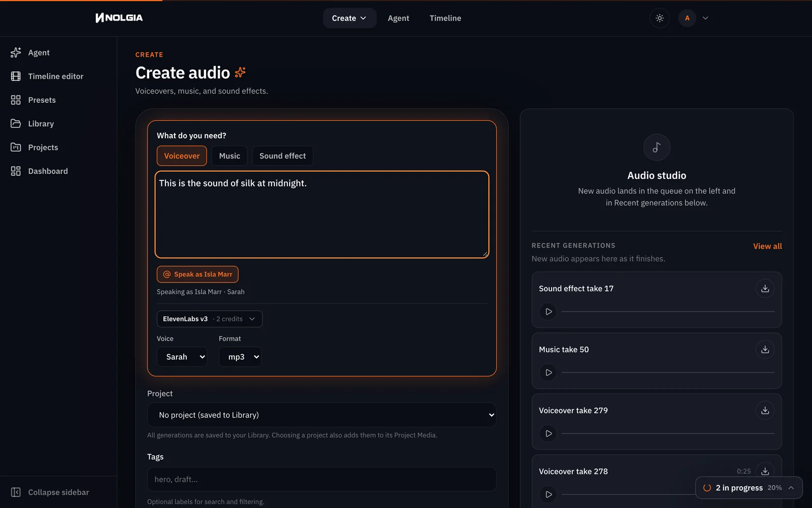Select the Music audio type
Screen dimensions: 812x508
click(x=229, y=156)
